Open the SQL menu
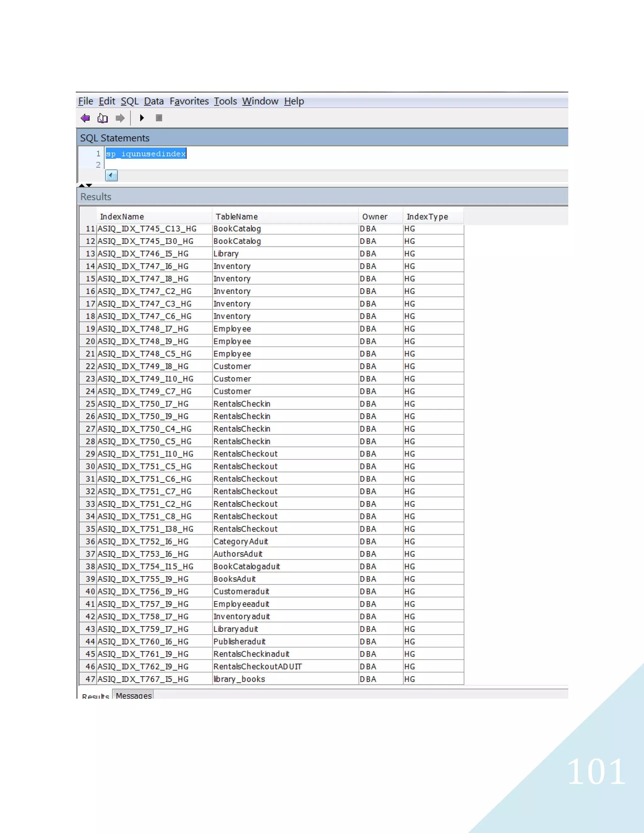The image size is (644, 833). click(x=130, y=101)
